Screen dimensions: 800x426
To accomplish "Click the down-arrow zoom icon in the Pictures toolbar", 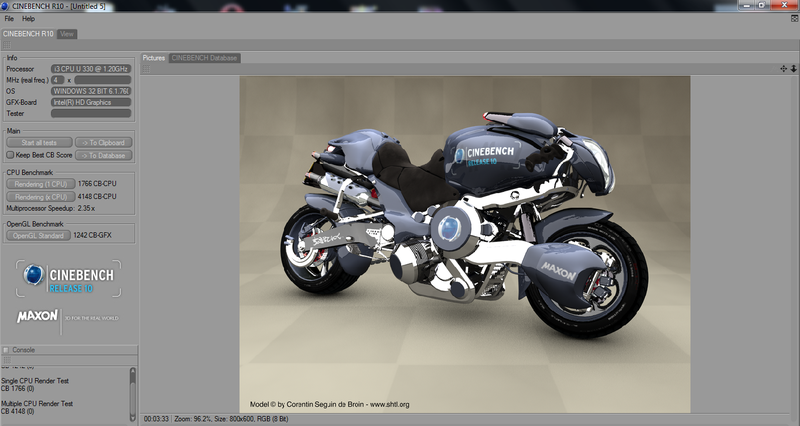I will click(794, 68).
